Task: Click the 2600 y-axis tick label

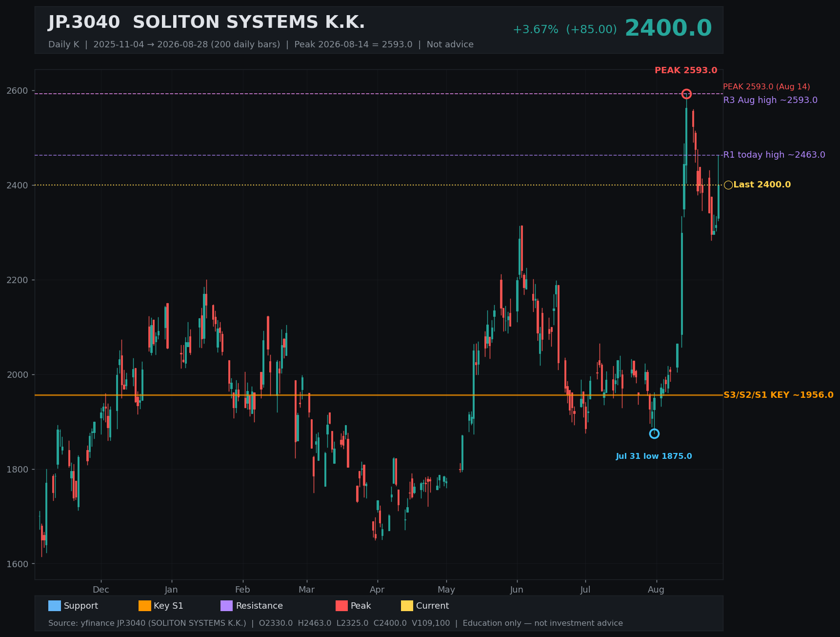Action: click(17, 91)
